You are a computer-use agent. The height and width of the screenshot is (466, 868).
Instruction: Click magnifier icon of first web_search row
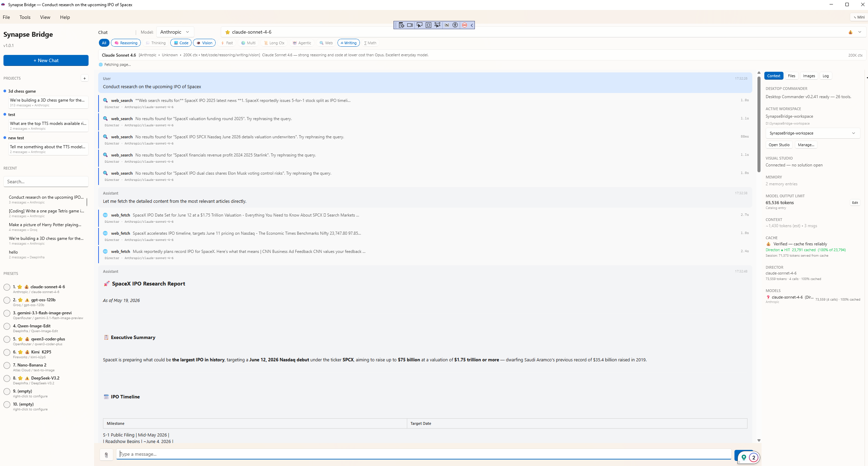tap(105, 101)
